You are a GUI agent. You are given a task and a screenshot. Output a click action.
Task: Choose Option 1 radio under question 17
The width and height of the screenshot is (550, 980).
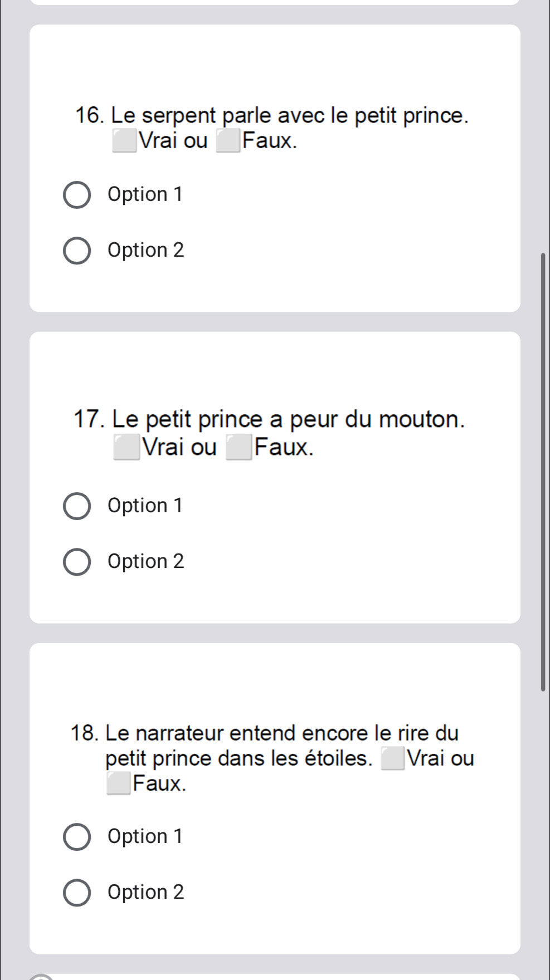[x=77, y=506]
